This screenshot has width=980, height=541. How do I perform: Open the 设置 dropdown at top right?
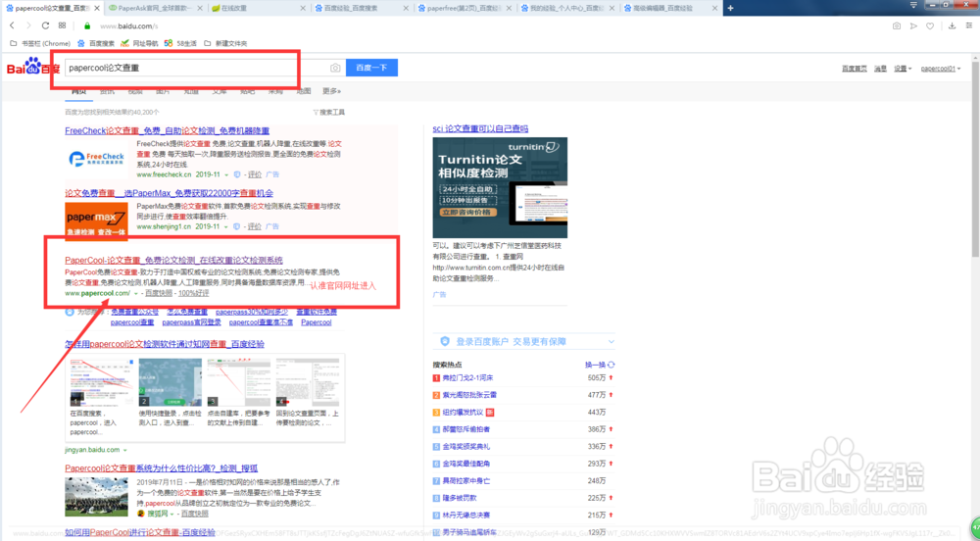[902, 69]
